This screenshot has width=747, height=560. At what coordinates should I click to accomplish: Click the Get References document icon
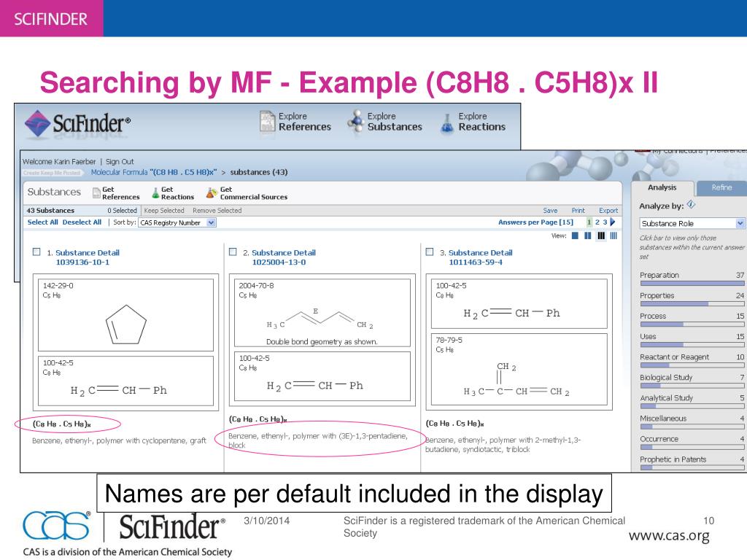(x=96, y=192)
